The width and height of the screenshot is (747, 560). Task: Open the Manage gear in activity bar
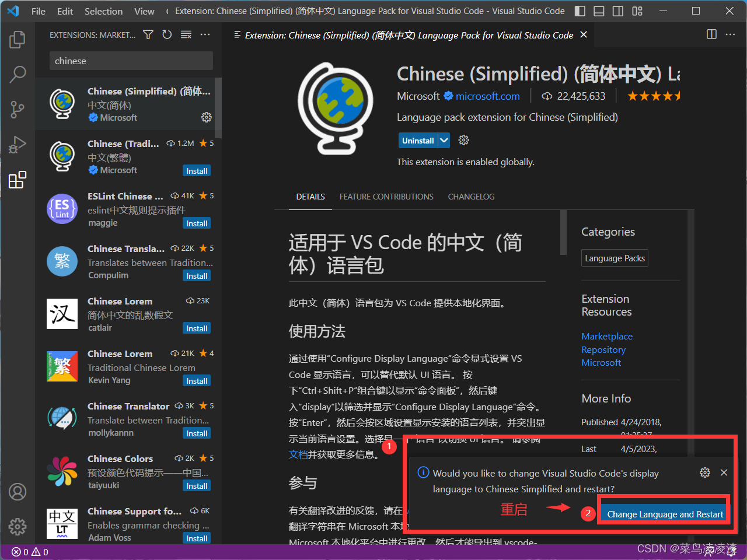tap(18, 526)
